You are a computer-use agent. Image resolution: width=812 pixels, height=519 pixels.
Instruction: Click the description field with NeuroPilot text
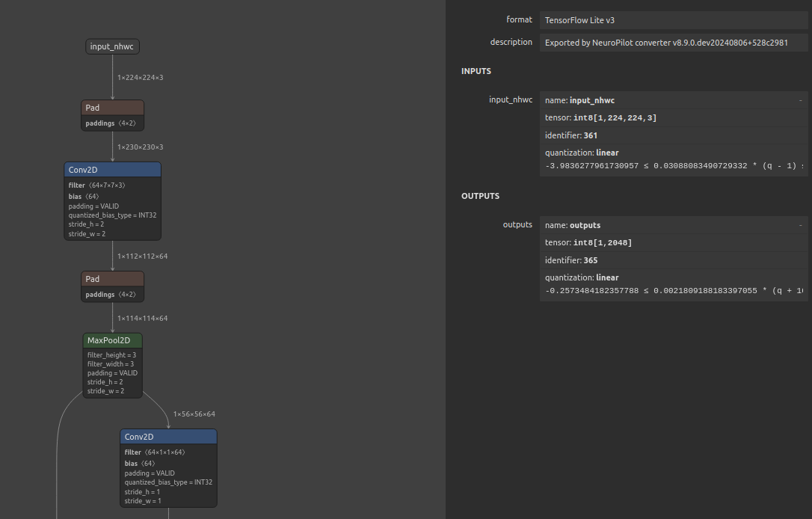click(x=673, y=43)
